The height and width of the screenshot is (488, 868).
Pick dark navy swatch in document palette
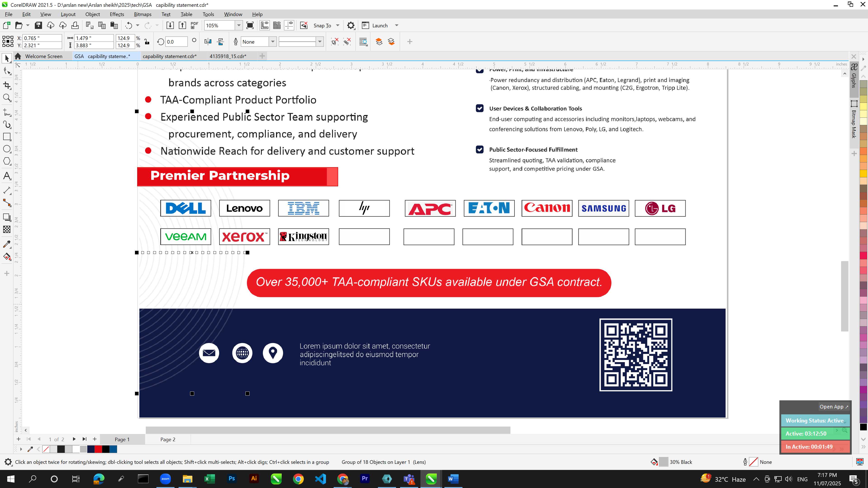point(91,449)
